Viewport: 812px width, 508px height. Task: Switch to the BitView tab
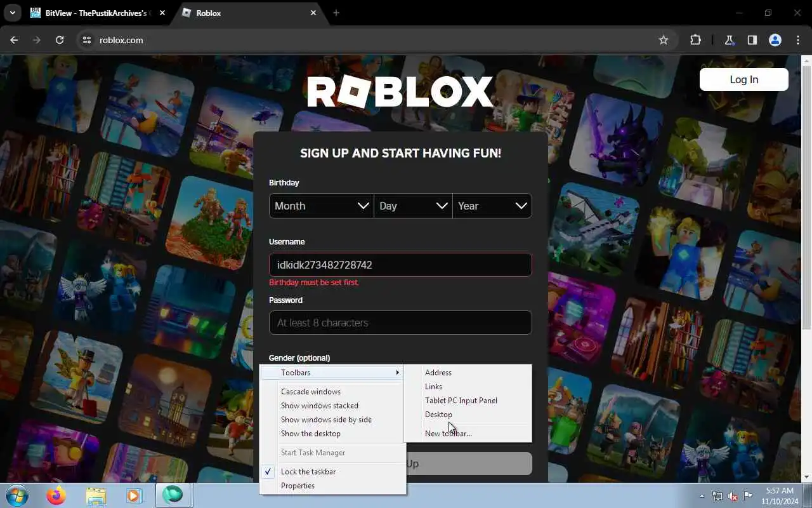[x=97, y=13]
